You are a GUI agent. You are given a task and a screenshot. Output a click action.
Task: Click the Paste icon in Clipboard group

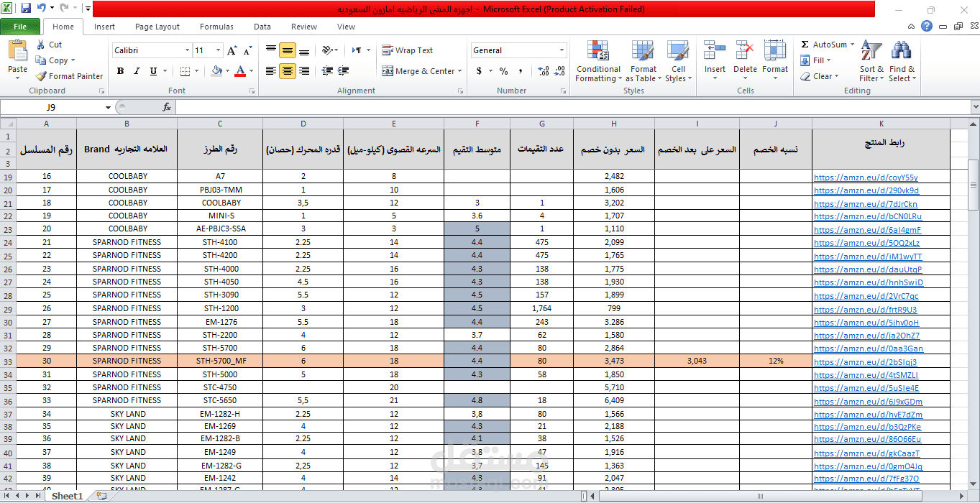[17, 52]
